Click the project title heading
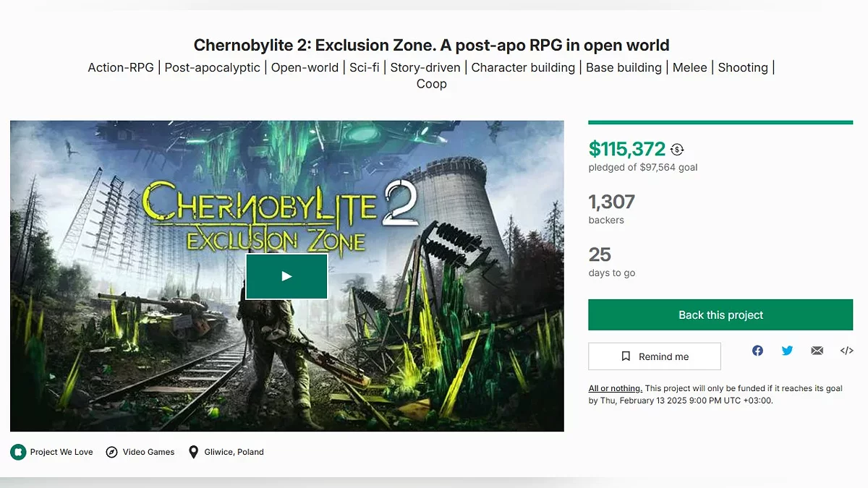 [x=432, y=46]
